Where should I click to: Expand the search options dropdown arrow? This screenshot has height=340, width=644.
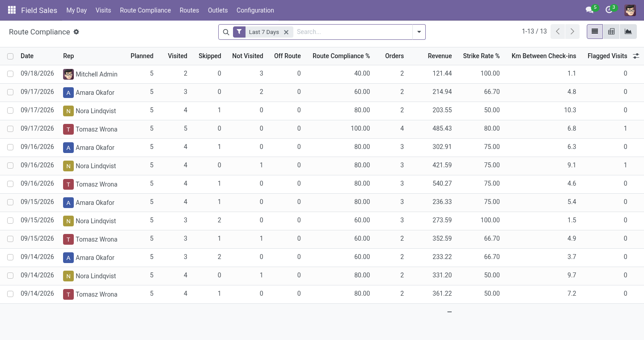(x=419, y=32)
